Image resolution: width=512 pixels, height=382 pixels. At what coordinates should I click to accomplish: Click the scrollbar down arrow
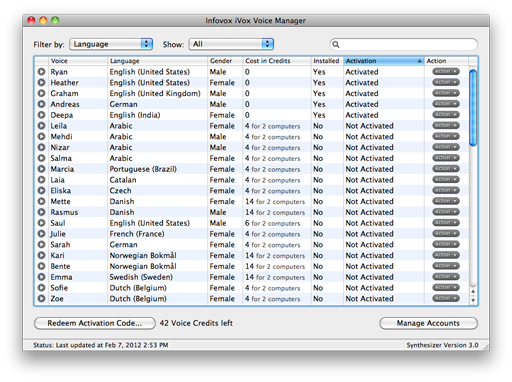473,300
